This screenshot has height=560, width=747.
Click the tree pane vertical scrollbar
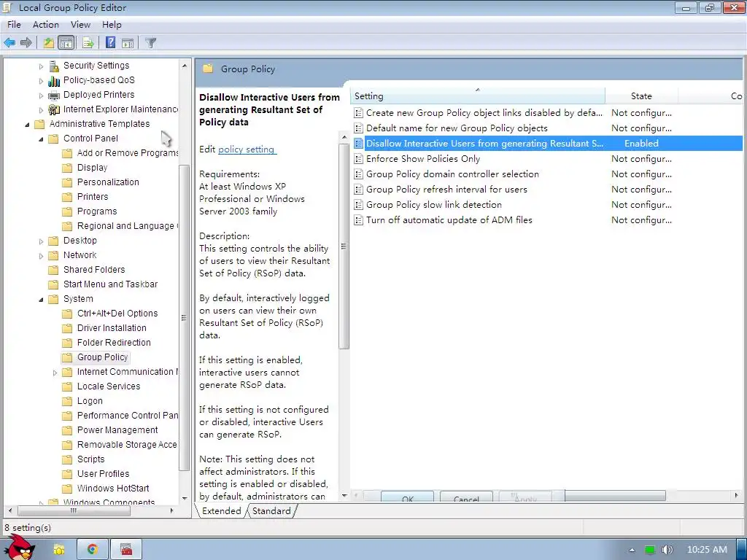tap(185, 318)
